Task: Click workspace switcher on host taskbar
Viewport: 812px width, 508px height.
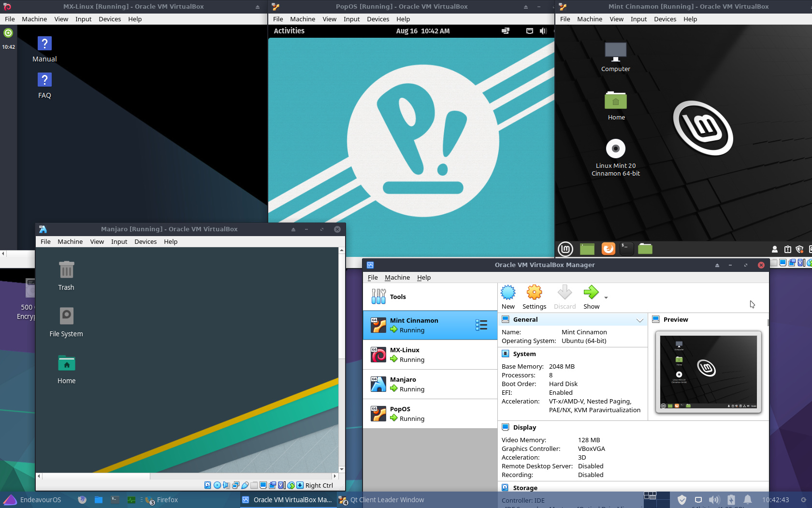Action: point(656,500)
